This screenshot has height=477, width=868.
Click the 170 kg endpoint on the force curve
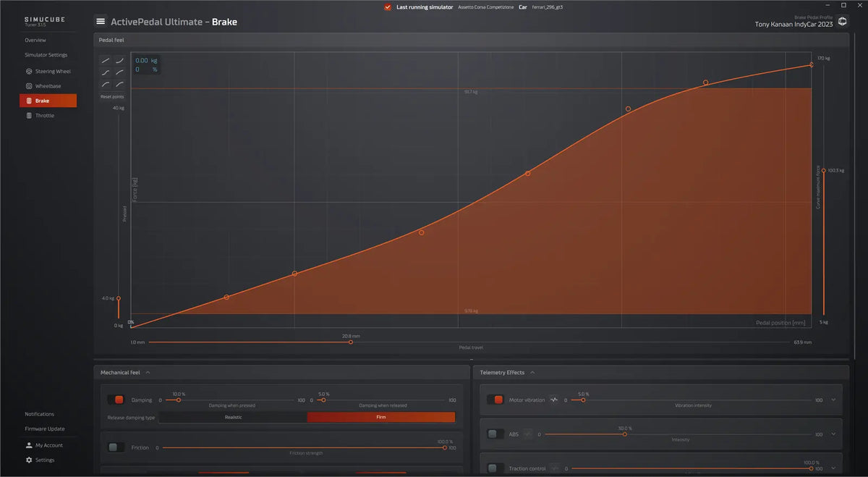point(811,64)
